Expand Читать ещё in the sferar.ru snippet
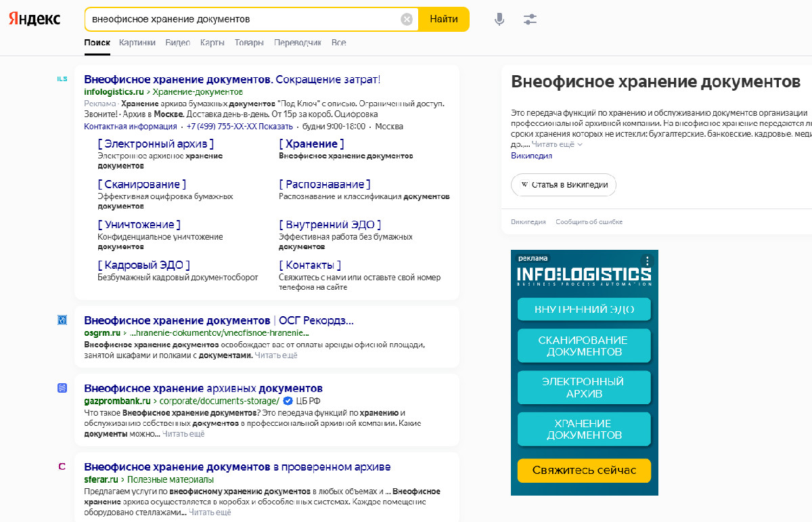The image size is (812, 522). [x=210, y=512]
